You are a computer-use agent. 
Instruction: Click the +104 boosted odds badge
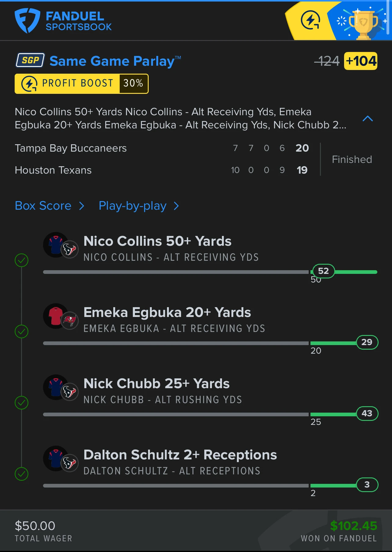(x=361, y=61)
